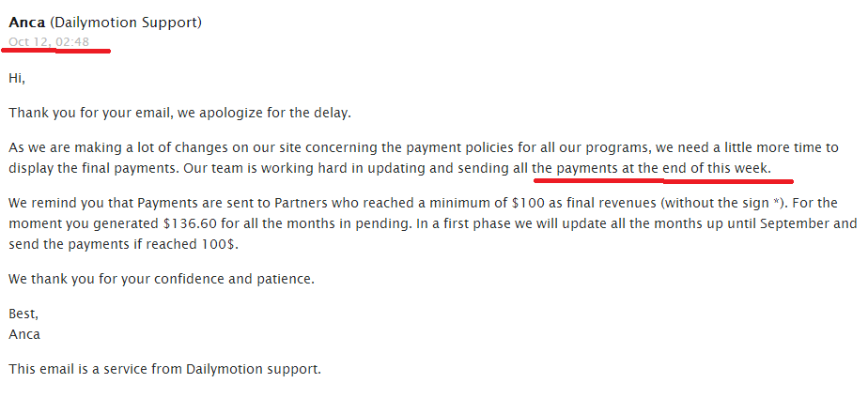Click the Dailymotion Support label in header
868x414 pixels.
(126, 23)
